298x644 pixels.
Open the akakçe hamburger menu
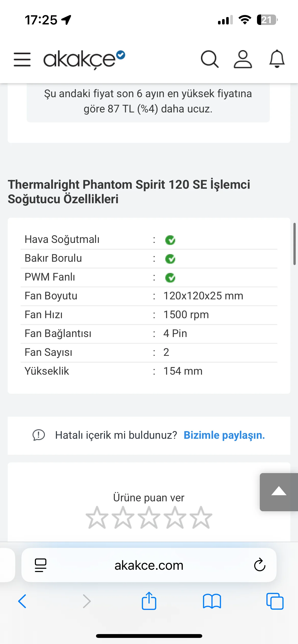[22, 60]
